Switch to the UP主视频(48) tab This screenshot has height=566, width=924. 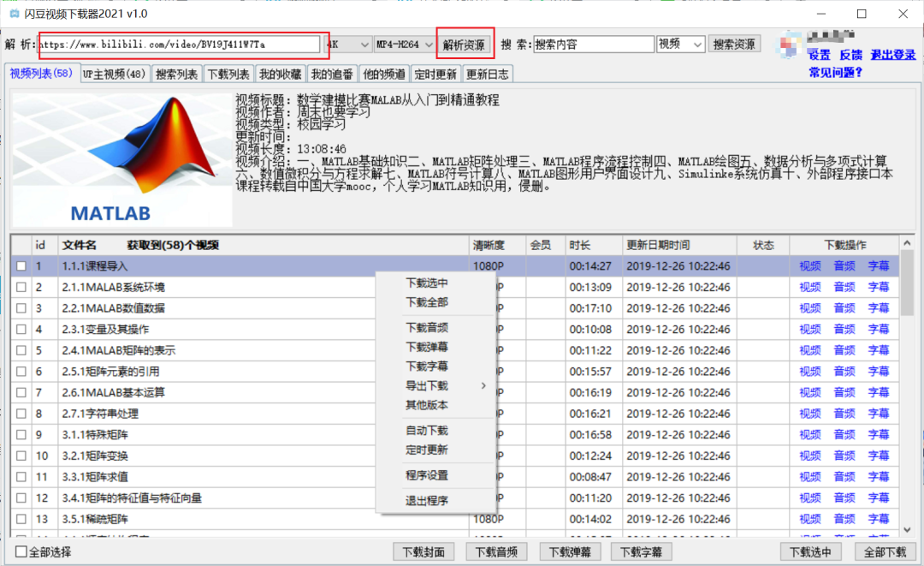(115, 74)
